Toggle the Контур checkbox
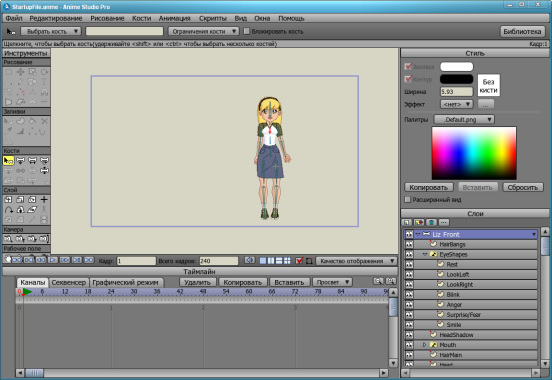The image size is (552, 380). pyautogui.click(x=408, y=79)
